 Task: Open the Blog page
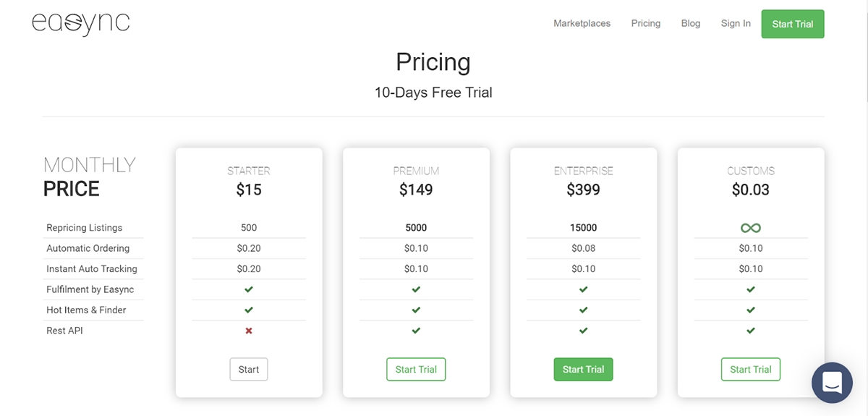tap(691, 23)
